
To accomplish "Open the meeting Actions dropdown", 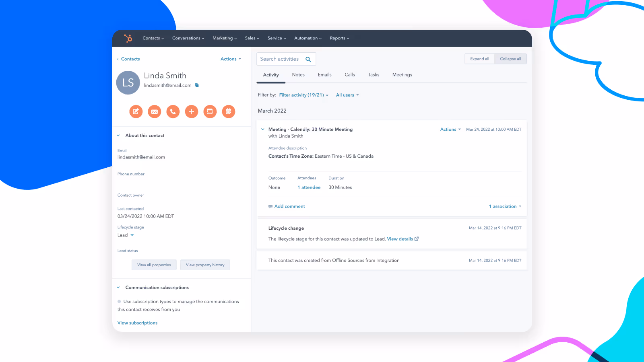I will click(x=450, y=130).
